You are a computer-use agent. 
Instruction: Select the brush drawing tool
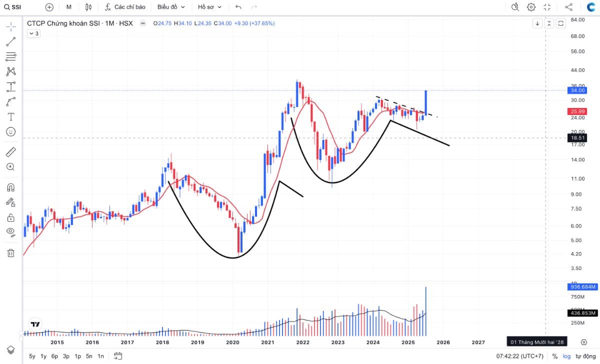click(x=10, y=101)
